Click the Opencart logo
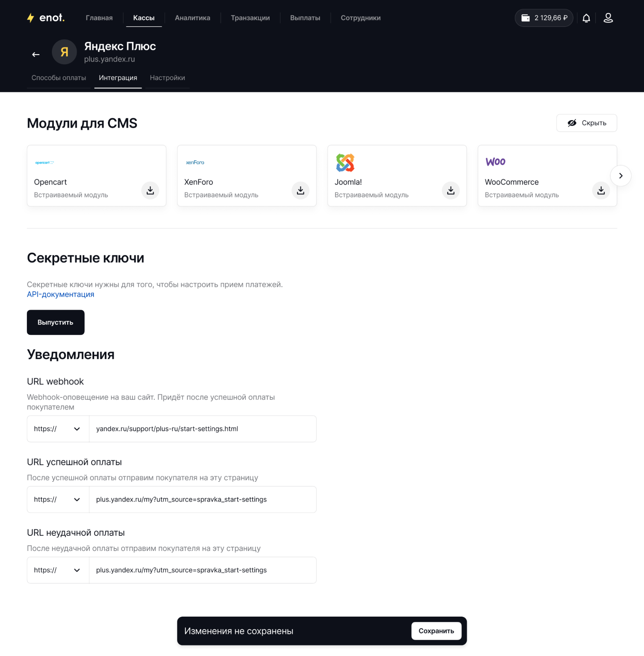The image size is (644, 656). click(x=45, y=163)
